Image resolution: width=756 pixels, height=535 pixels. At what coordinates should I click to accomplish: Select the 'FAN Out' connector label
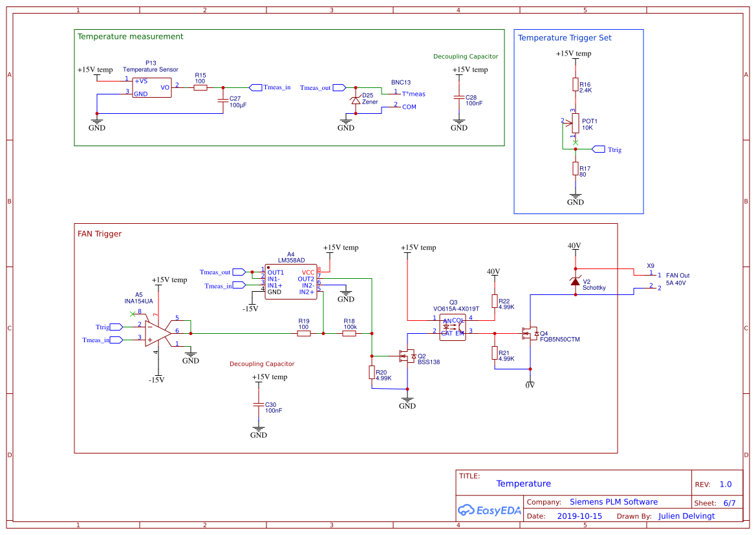677,276
